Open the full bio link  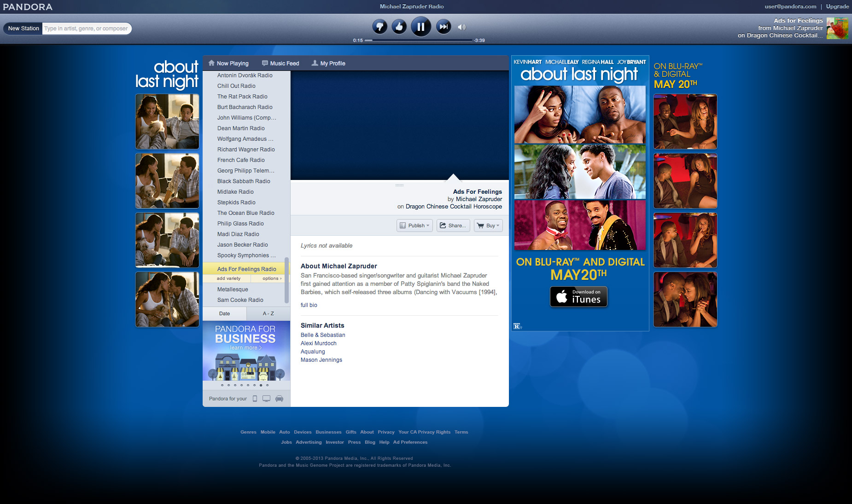coord(309,305)
